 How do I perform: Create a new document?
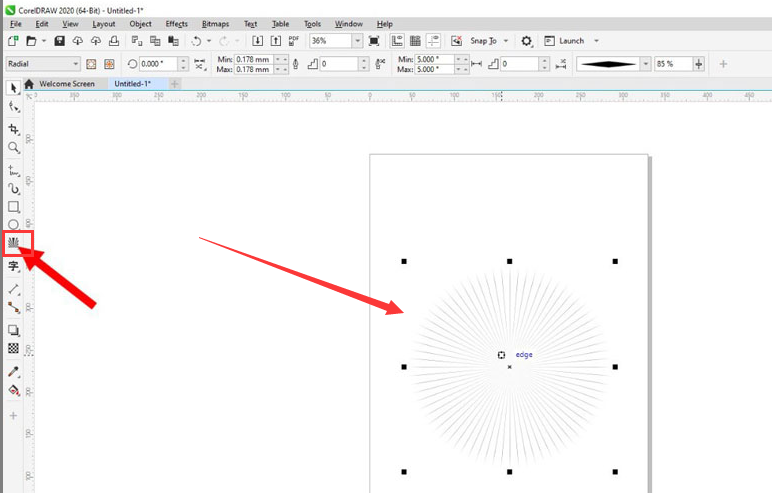(x=13, y=41)
